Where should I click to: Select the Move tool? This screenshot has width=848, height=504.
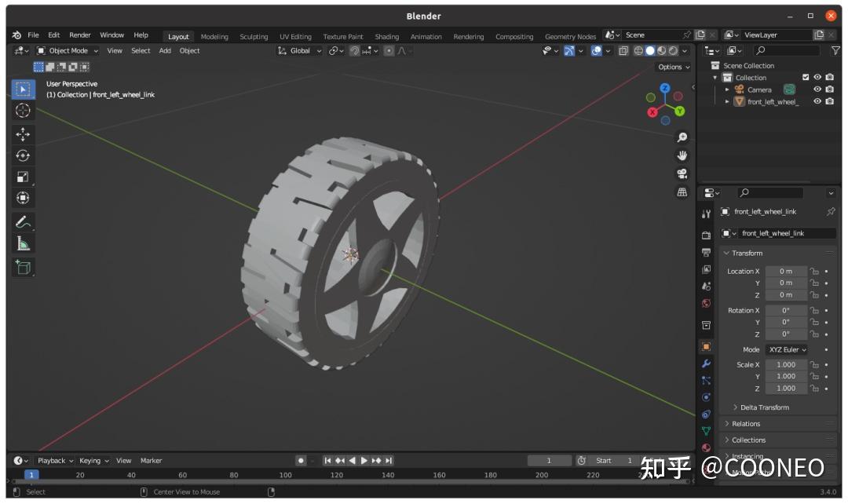coord(23,134)
